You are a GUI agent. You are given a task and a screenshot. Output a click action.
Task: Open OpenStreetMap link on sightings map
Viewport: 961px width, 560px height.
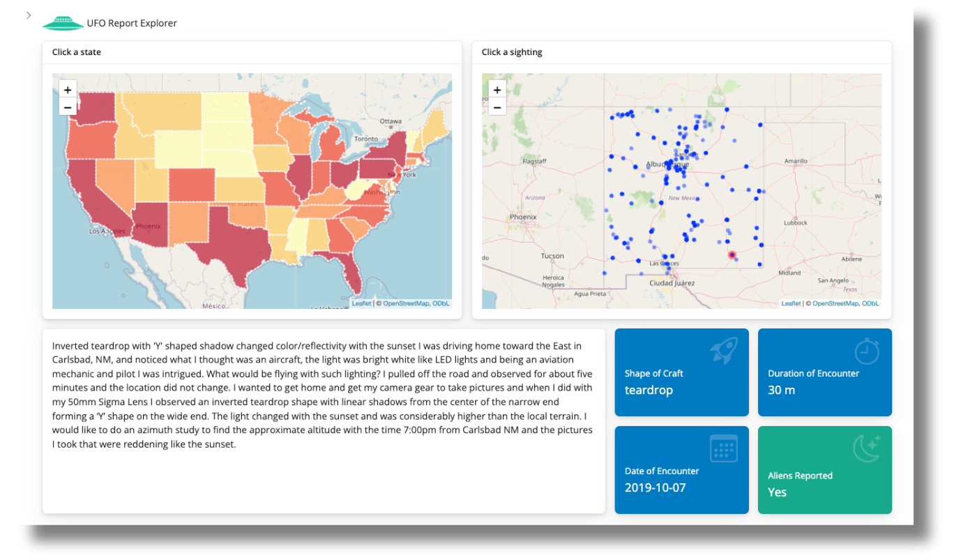(x=835, y=303)
